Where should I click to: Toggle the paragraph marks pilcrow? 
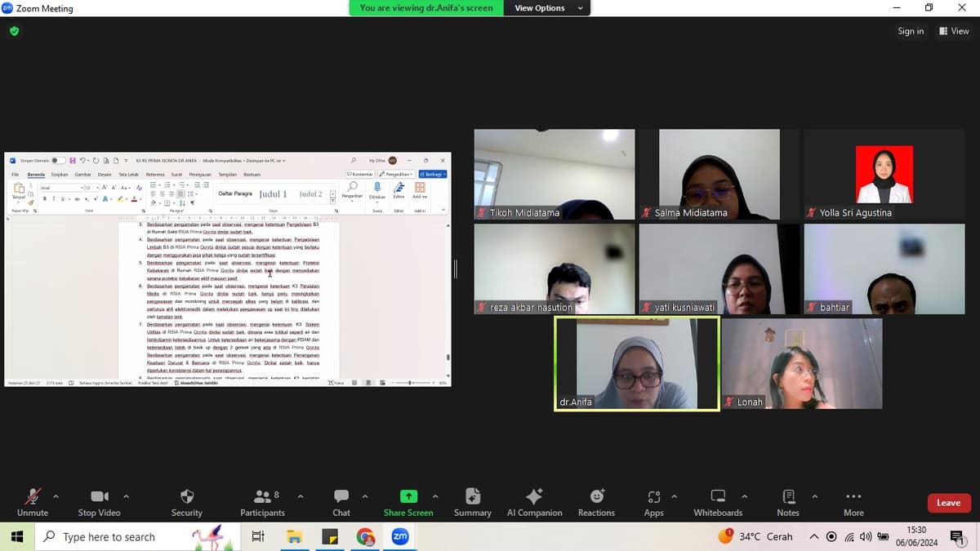point(191,203)
